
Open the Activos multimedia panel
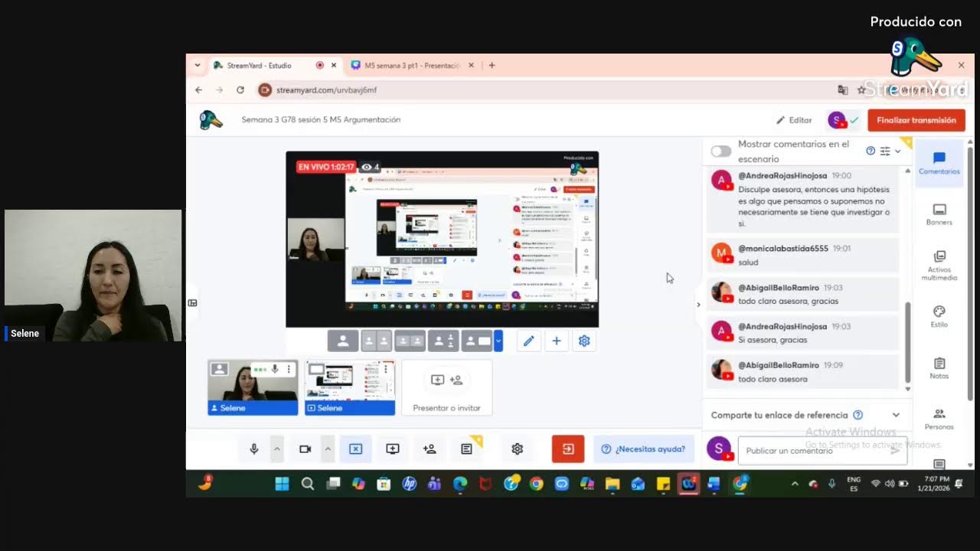tap(939, 265)
